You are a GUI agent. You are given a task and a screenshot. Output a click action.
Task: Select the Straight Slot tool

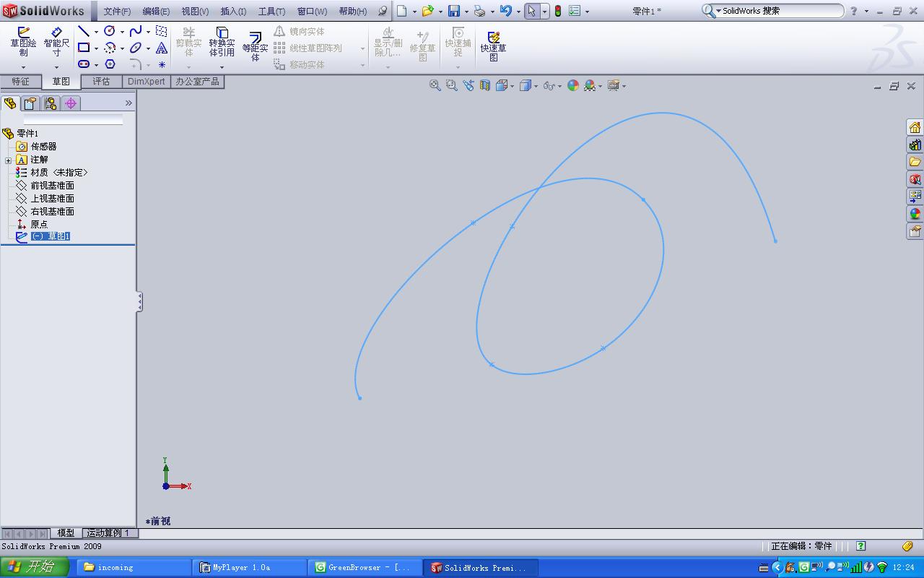(84, 64)
